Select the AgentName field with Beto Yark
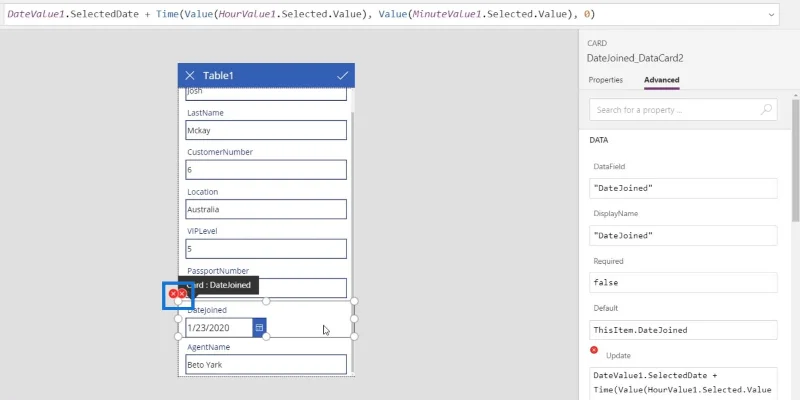800x400 pixels. tap(266, 365)
